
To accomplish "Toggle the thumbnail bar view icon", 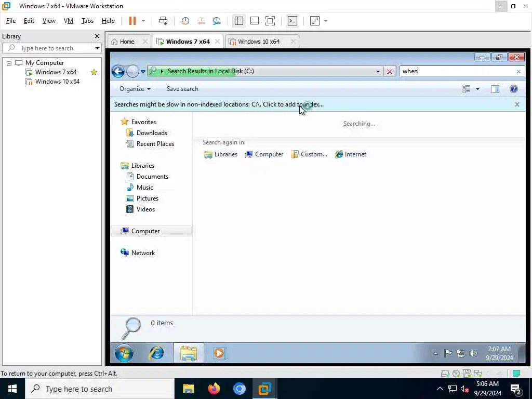I will click(255, 21).
